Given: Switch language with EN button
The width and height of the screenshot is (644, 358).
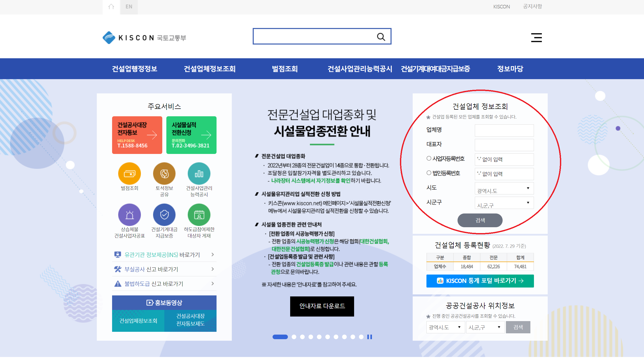Looking at the screenshot, I should [x=129, y=7].
